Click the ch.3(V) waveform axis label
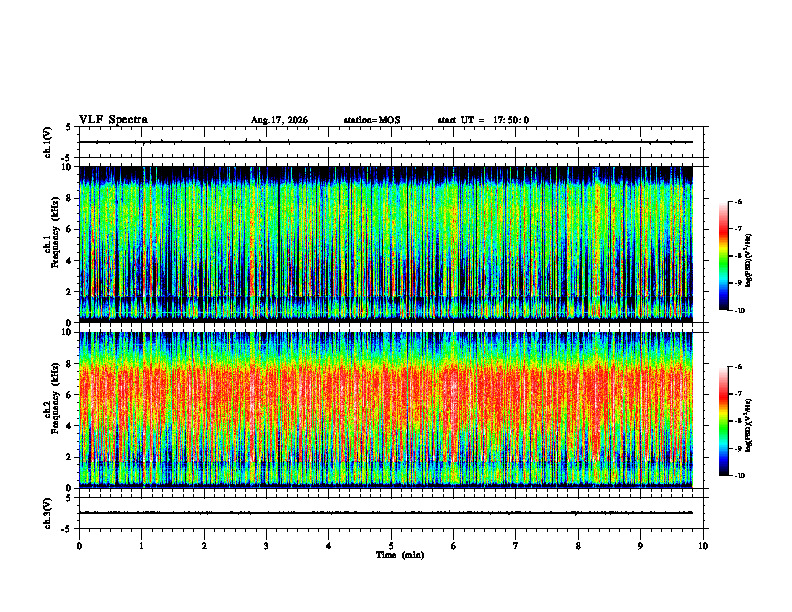 click(48, 513)
